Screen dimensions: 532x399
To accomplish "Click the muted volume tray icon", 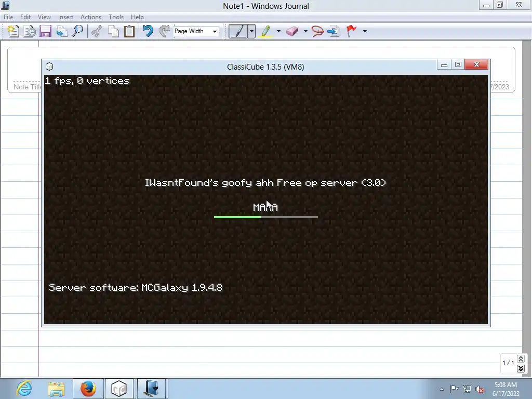I will click(480, 389).
